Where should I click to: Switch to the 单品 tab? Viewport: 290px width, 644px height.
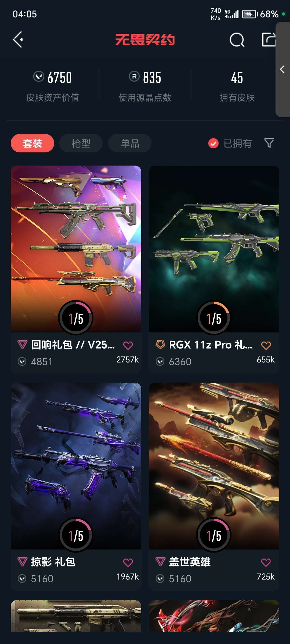130,143
